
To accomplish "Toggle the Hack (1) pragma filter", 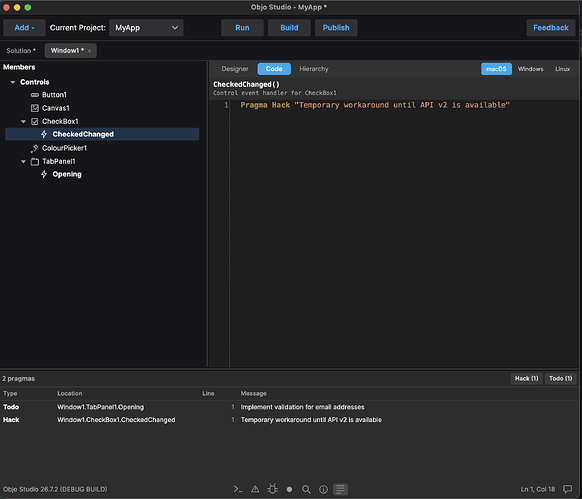I will point(526,378).
